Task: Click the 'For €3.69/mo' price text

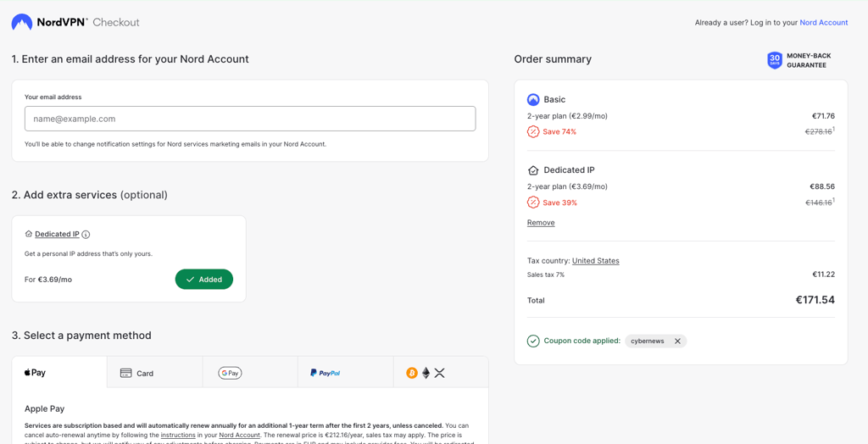Action: click(x=48, y=280)
